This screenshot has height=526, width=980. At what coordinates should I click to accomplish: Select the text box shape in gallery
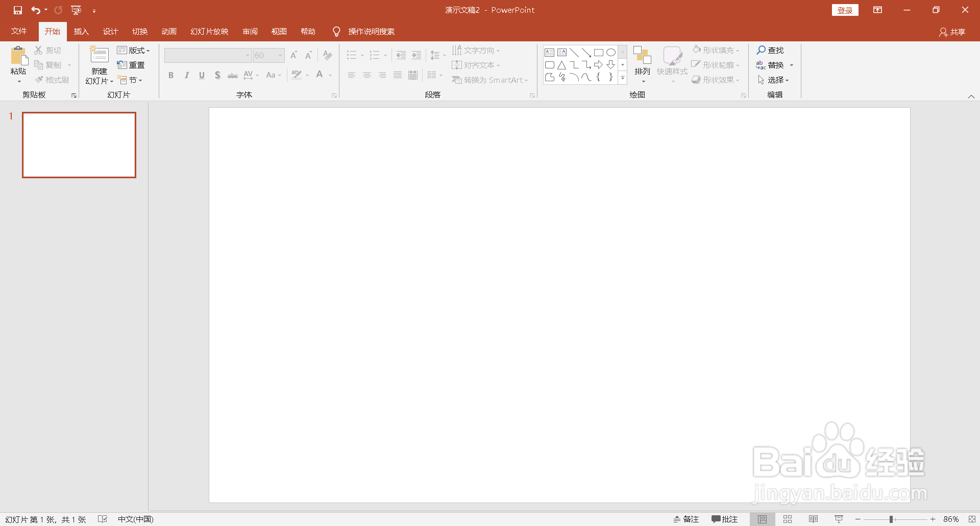pyautogui.click(x=550, y=53)
